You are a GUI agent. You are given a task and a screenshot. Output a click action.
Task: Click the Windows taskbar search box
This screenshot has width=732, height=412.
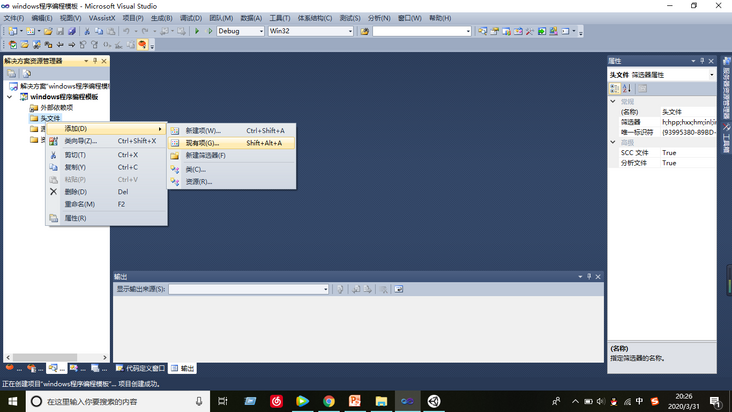pos(118,401)
